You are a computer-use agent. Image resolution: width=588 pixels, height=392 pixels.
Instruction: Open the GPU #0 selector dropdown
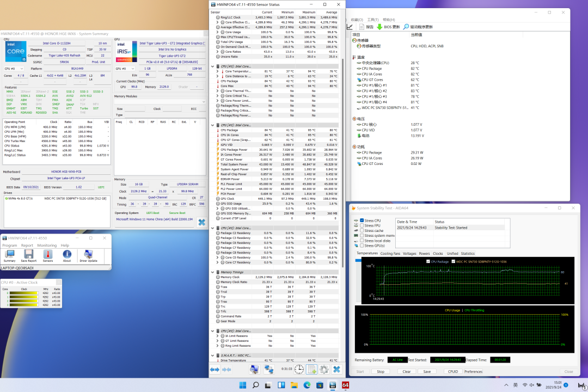click(126, 69)
